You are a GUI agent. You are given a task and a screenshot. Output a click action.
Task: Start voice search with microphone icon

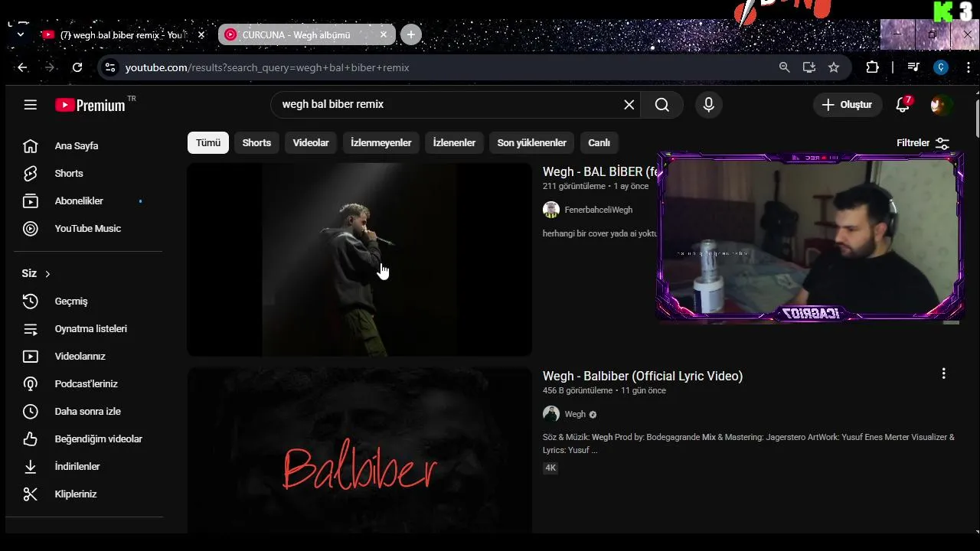pos(709,105)
